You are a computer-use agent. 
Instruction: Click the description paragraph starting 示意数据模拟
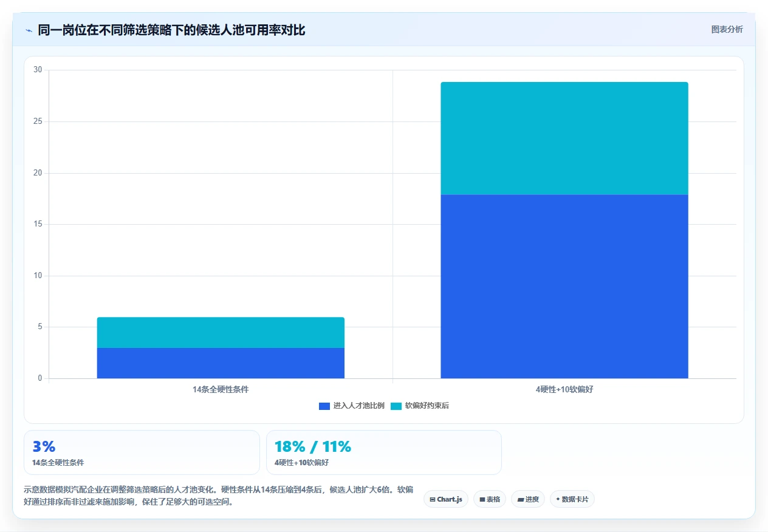click(x=219, y=496)
